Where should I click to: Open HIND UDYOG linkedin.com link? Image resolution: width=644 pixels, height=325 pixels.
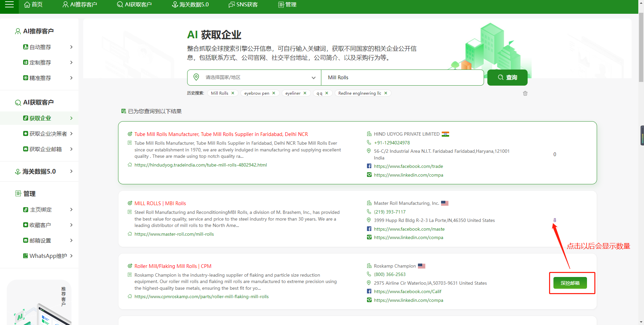coord(409,175)
